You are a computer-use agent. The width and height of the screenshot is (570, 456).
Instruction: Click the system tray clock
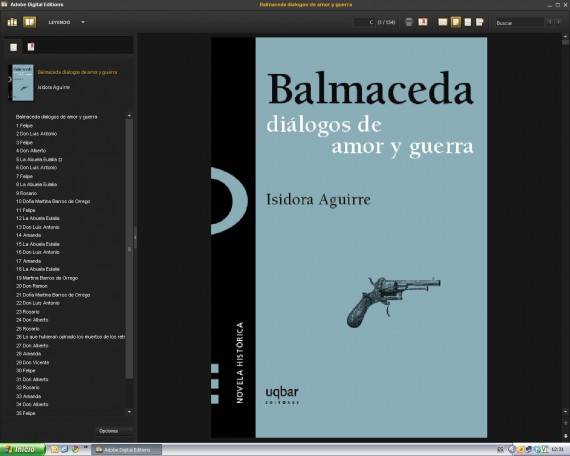tap(557, 450)
